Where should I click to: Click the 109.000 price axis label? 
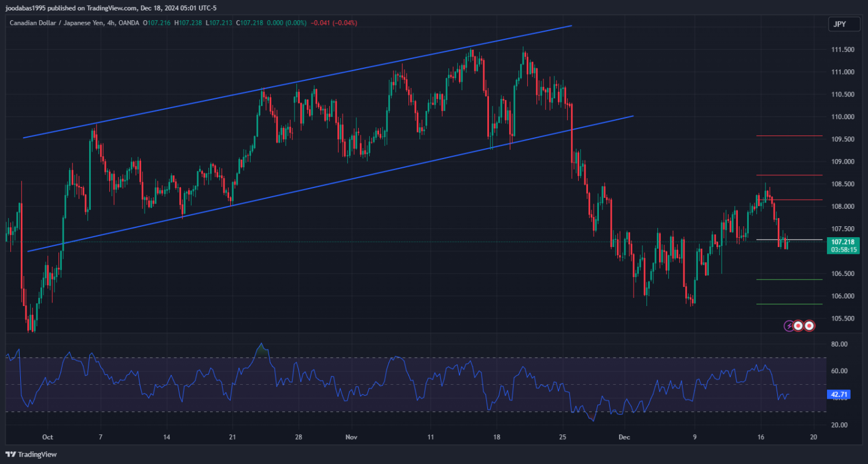[x=843, y=161]
